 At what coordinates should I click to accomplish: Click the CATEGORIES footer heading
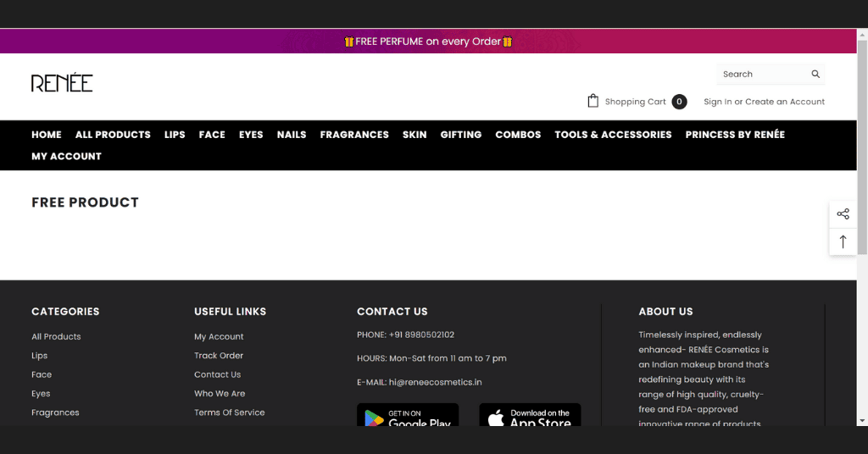pos(65,312)
